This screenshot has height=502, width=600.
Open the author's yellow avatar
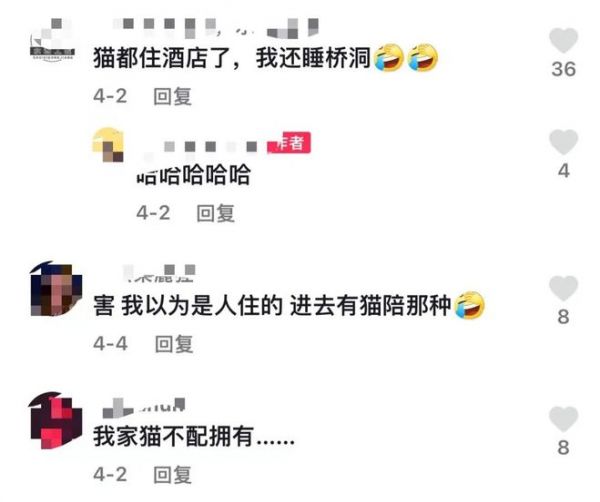[108, 145]
